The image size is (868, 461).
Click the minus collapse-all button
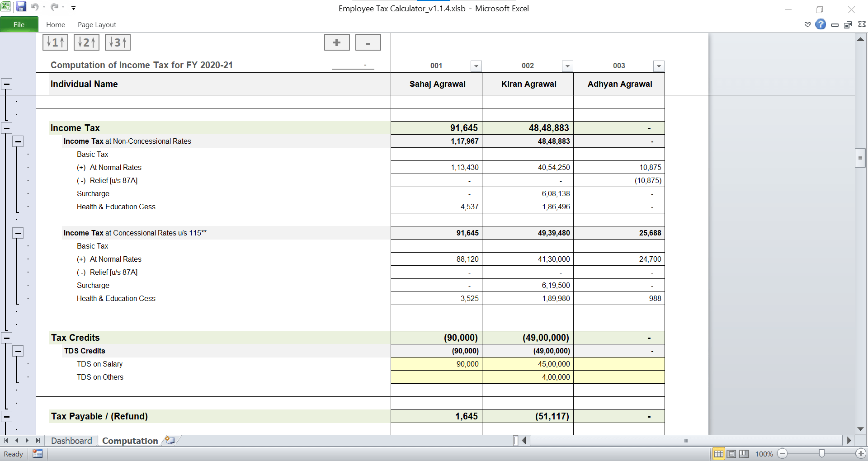pos(368,42)
